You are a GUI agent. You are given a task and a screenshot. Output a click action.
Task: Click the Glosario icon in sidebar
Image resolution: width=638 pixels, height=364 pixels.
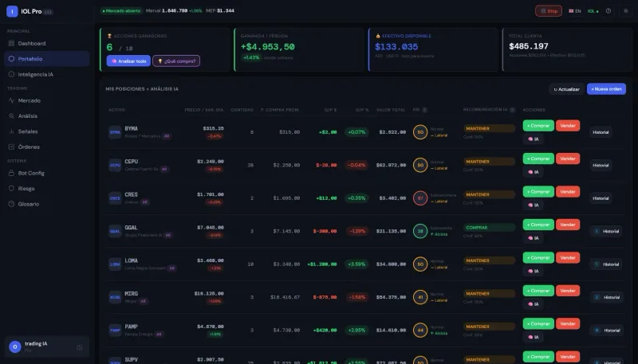coord(11,204)
